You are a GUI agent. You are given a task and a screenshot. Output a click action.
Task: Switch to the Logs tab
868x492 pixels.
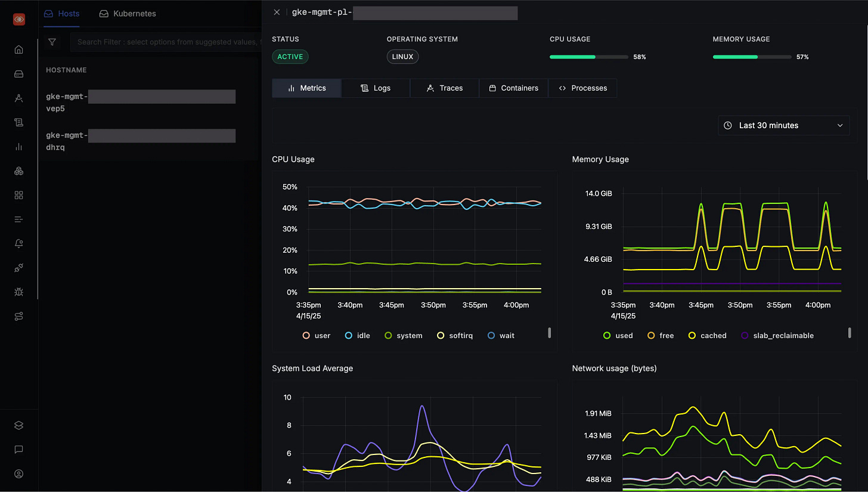(376, 88)
